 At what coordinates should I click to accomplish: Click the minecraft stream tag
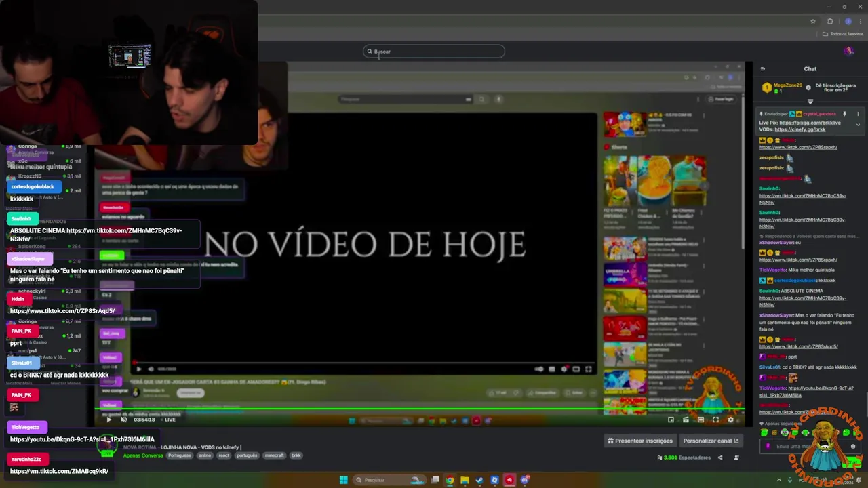pos(274,455)
